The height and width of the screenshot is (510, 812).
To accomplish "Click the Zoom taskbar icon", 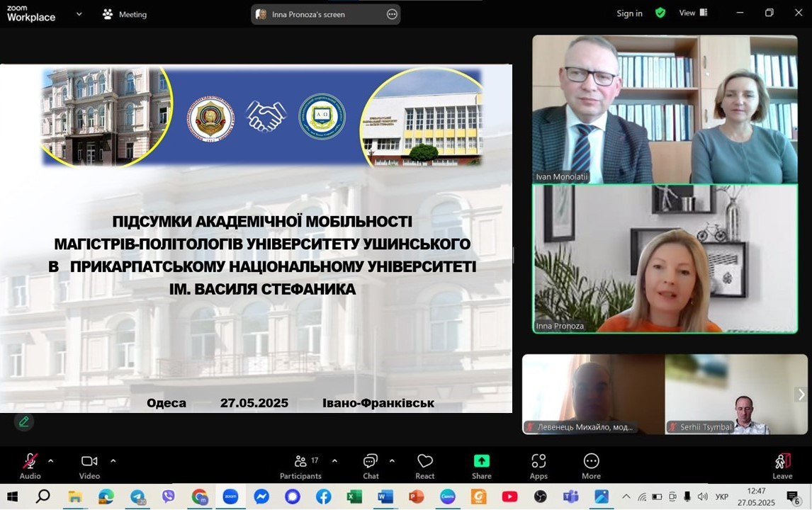I will pos(230,497).
